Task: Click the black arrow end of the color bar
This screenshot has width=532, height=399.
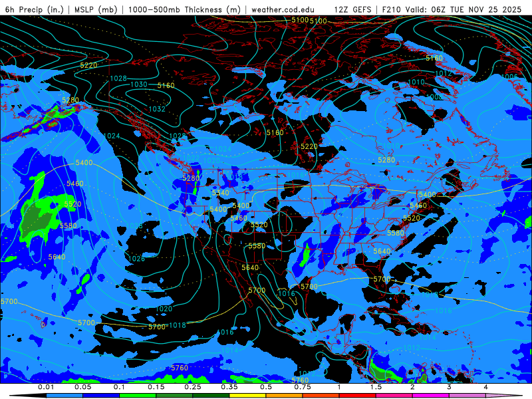Action: [x=28, y=396]
